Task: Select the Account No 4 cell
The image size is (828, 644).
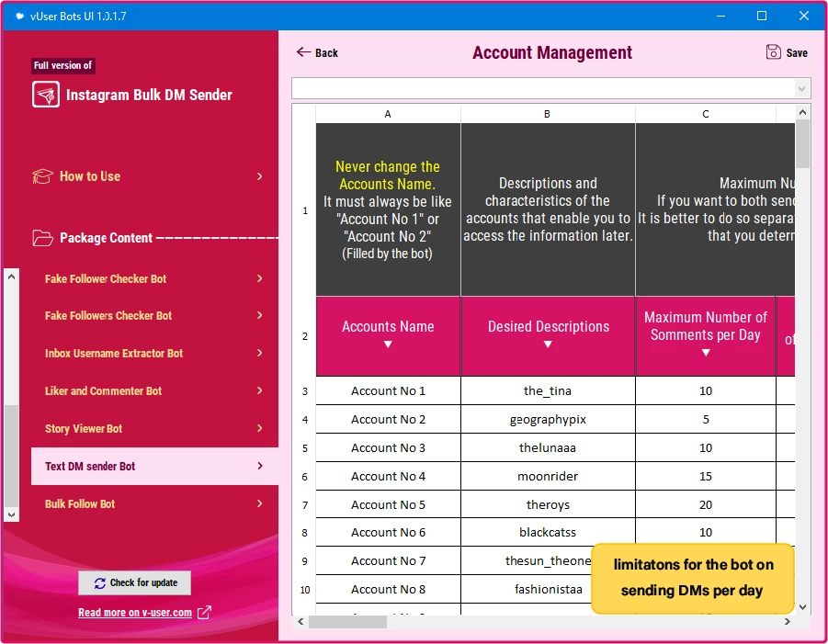Action: 388,477
